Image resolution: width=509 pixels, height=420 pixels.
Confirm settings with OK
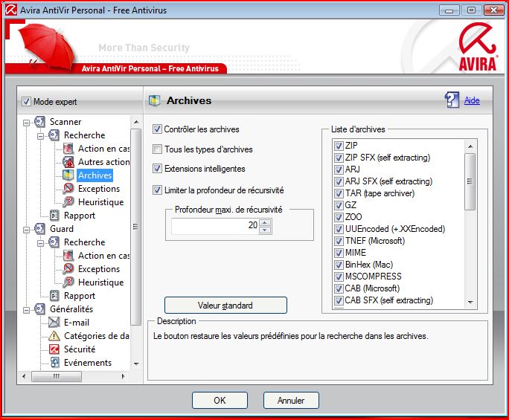click(x=220, y=400)
